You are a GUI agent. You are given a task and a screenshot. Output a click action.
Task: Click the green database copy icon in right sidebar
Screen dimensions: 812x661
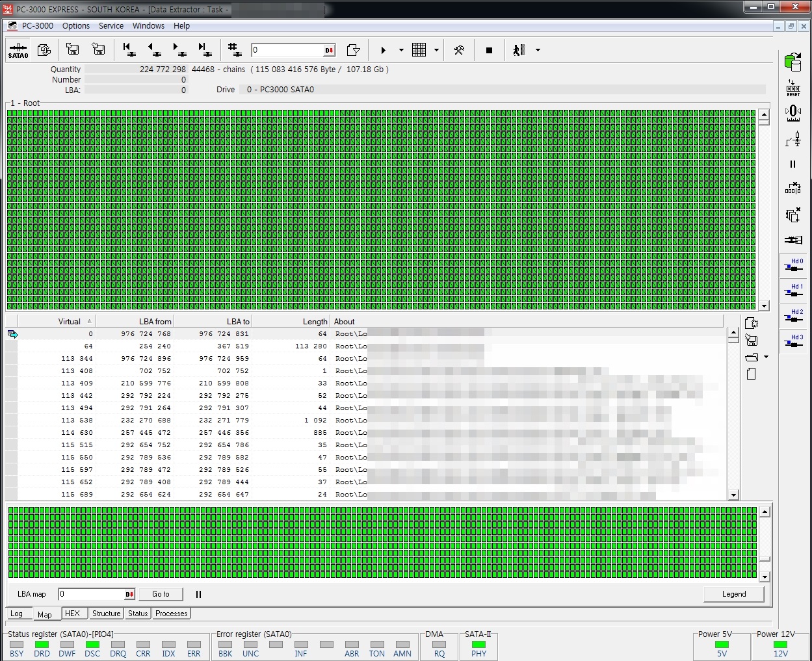click(792, 62)
